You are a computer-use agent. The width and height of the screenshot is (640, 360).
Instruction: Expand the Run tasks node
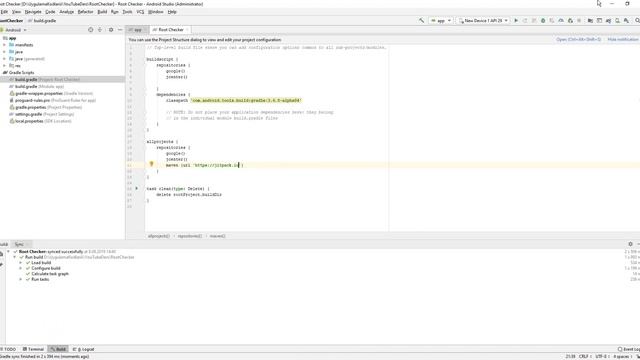click(x=21, y=280)
